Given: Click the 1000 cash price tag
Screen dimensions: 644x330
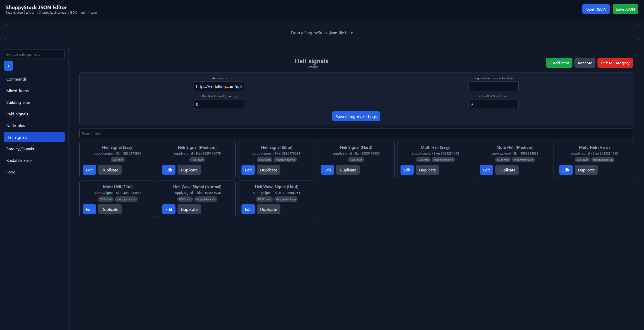Looking at the screenshot, I should 197,160.
